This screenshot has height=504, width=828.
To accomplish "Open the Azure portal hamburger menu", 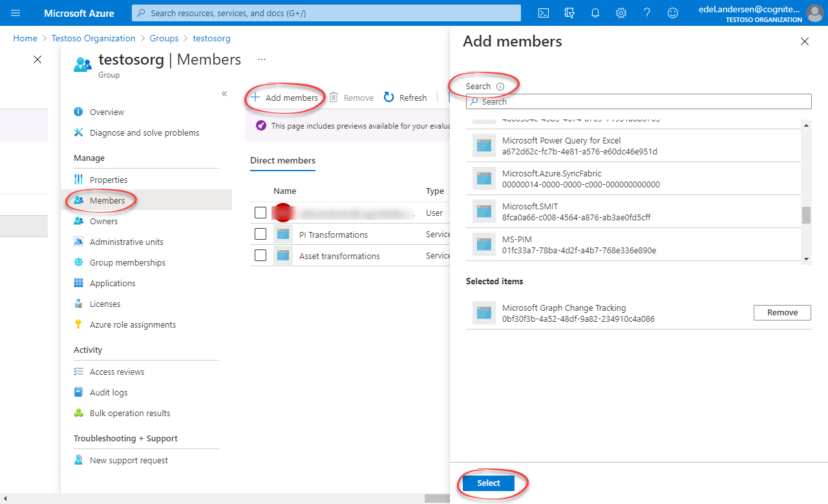I will (x=16, y=13).
